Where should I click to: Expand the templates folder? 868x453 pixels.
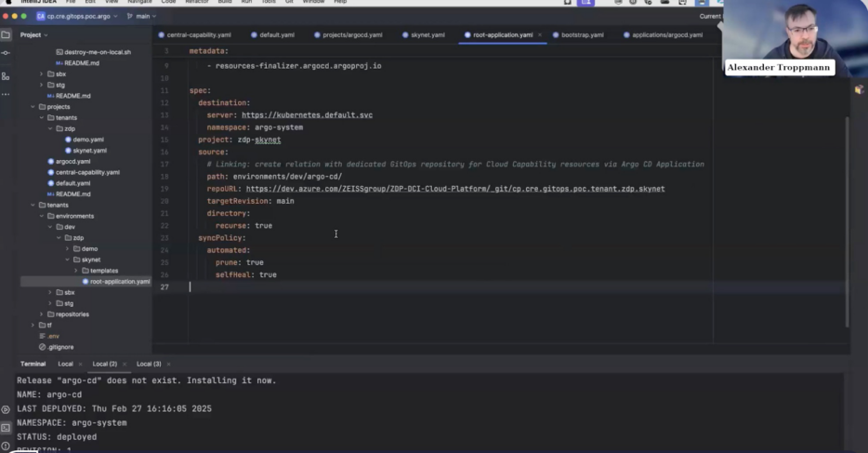(76, 271)
